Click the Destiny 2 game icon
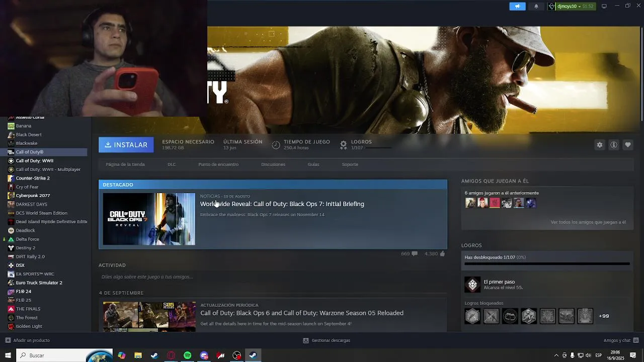Viewport: 644px width, 362px height. (x=11, y=248)
